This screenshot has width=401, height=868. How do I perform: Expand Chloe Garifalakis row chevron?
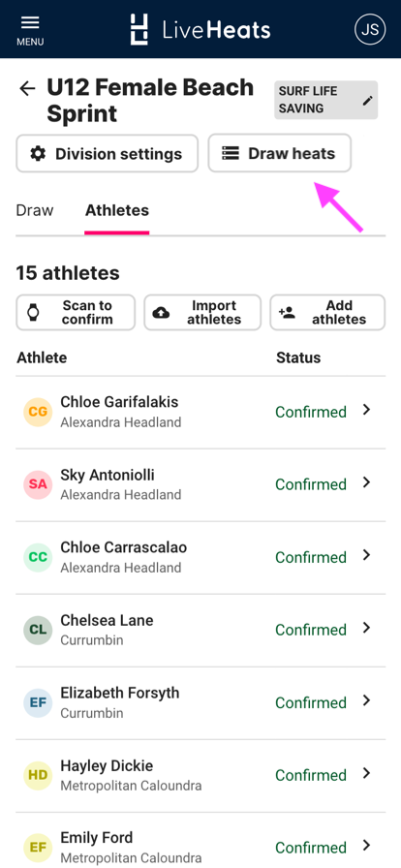(366, 410)
